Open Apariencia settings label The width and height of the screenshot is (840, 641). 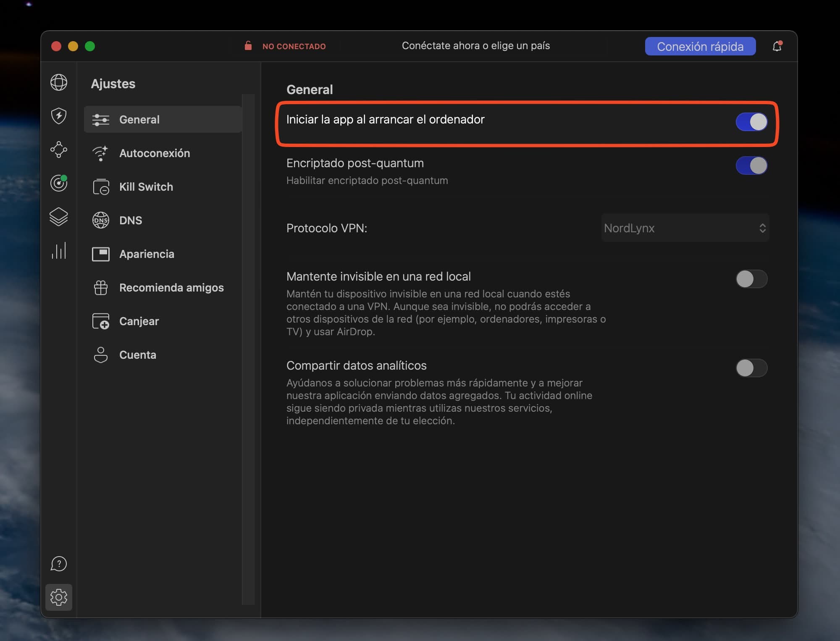pos(147,254)
